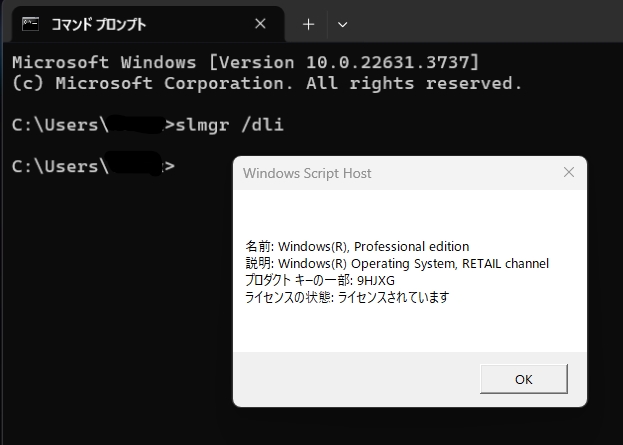Click the 説明 RETAIL channel line
Image resolution: width=623 pixels, height=445 pixels.
pyautogui.click(x=397, y=263)
